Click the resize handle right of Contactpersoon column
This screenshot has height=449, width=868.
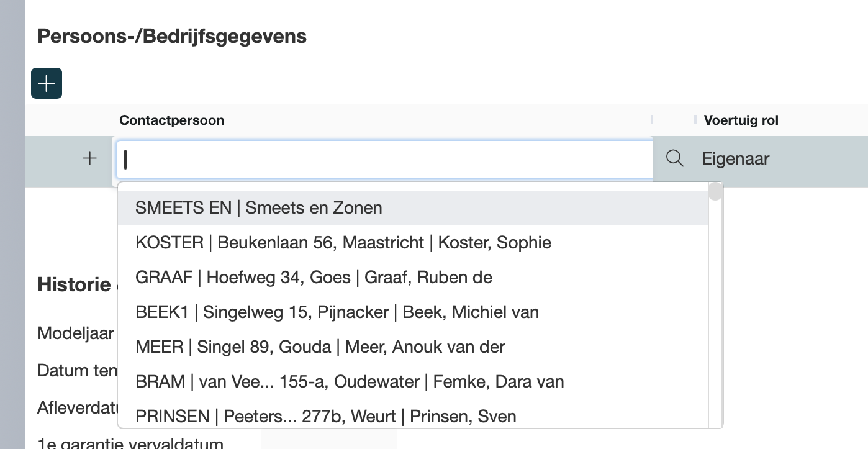651,120
